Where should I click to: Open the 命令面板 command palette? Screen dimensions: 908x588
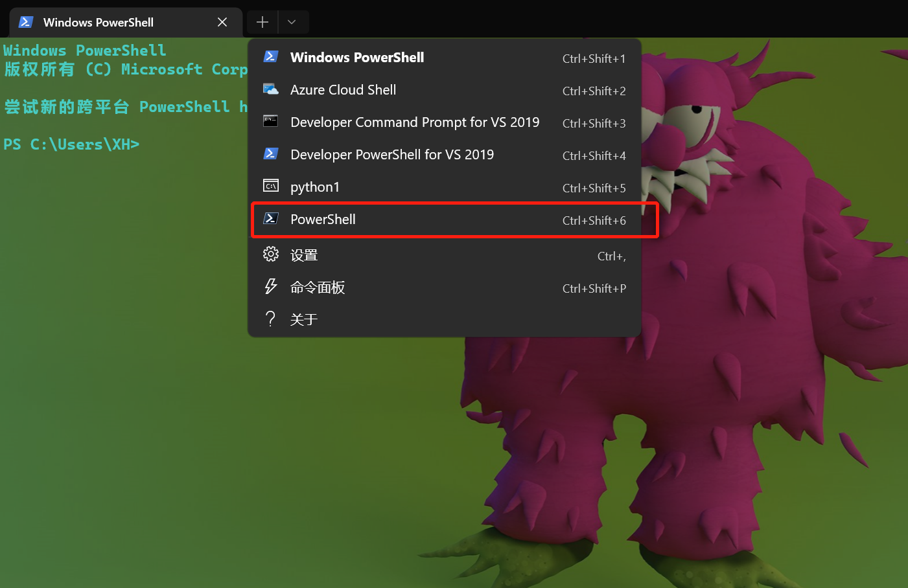pos(445,288)
